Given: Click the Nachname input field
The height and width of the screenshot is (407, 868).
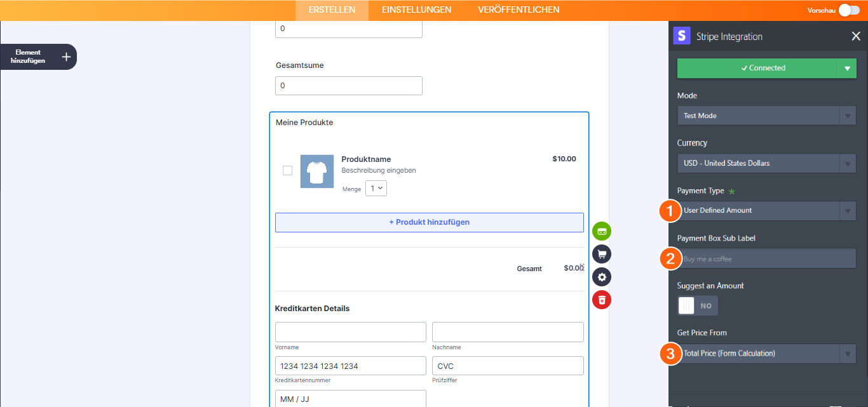Looking at the screenshot, I should 508,332.
